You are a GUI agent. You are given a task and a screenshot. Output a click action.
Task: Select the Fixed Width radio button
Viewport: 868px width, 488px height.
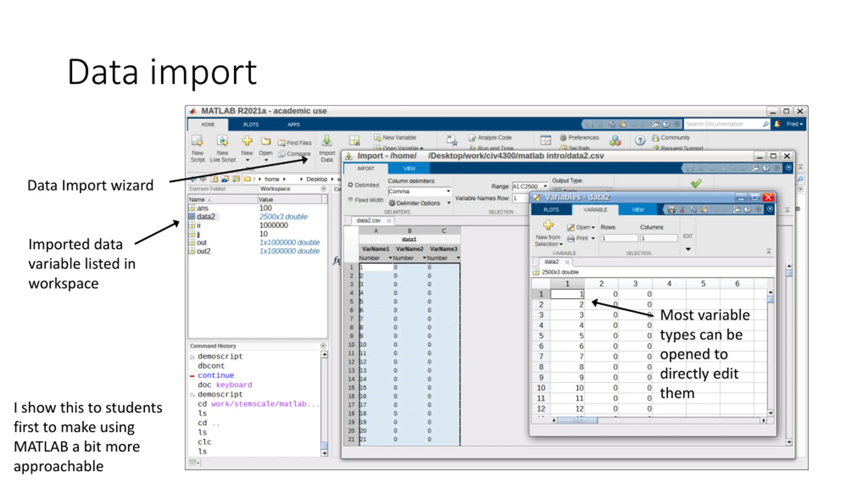point(351,200)
